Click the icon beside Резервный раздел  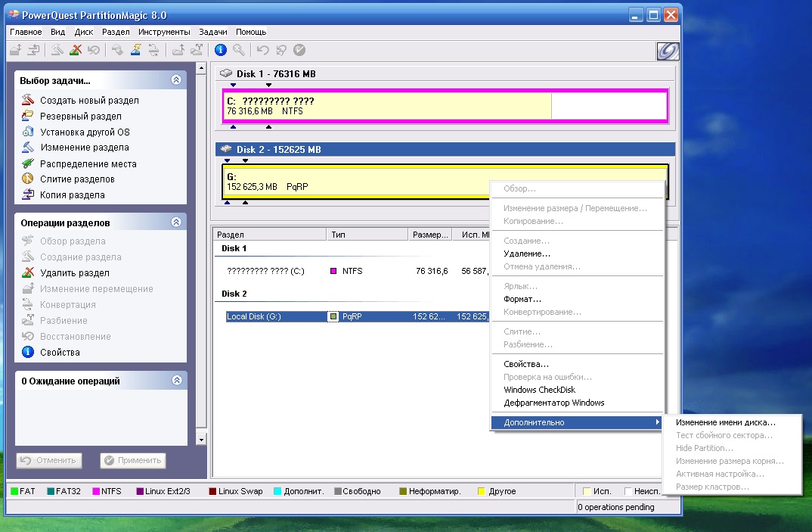(x=28, y=116)
